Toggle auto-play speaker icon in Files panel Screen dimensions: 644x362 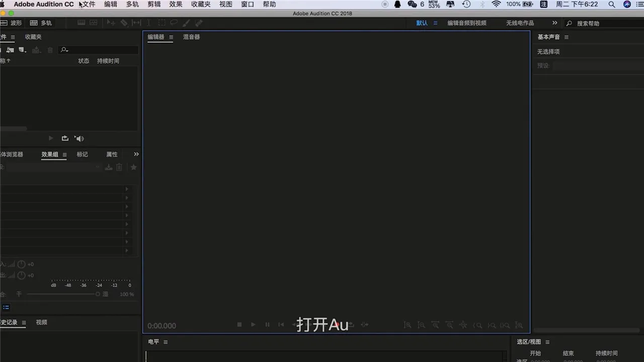coord(79,138)
